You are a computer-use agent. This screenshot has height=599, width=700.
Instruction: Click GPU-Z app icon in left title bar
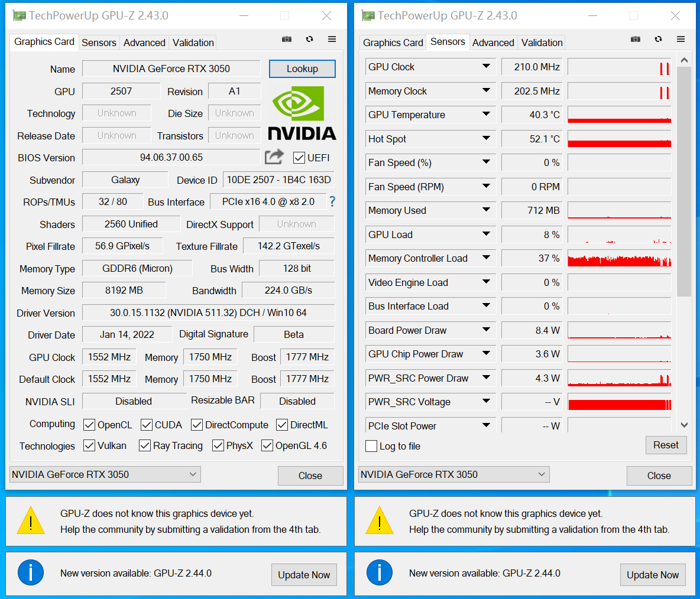(19, 16)
